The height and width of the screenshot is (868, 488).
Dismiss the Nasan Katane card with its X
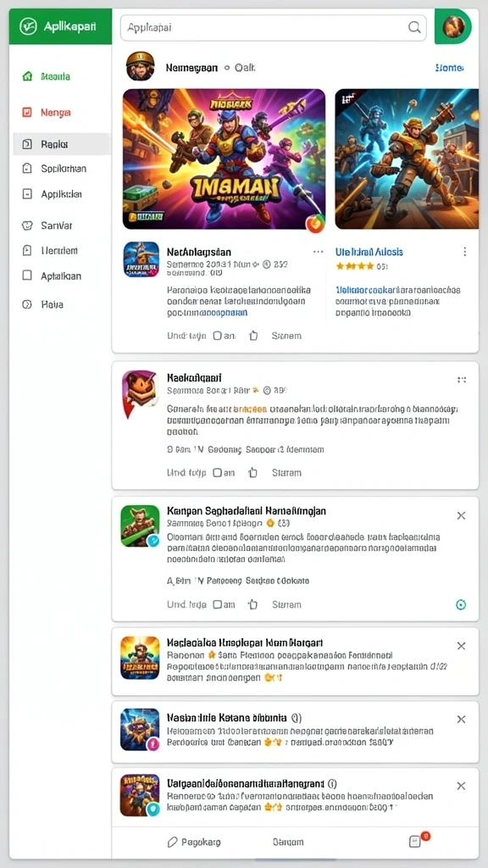point(461,719)
